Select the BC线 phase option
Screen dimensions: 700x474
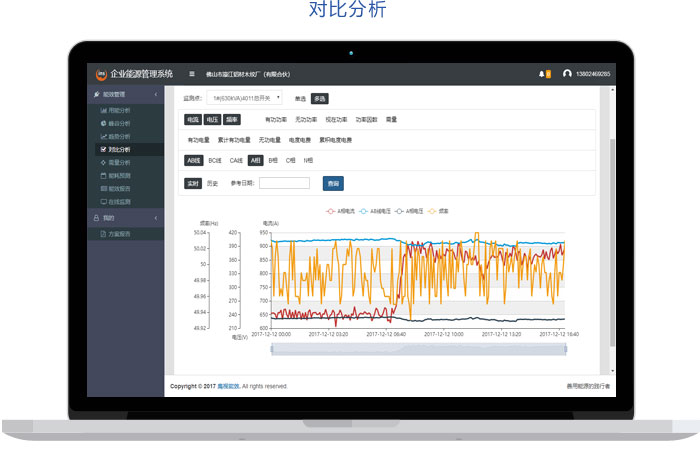tap(215, 161)
